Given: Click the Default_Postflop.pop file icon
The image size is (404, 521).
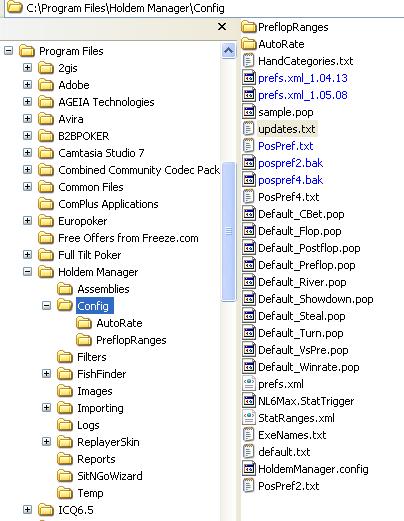Looking at the screenshot, I should coord(248,248).
